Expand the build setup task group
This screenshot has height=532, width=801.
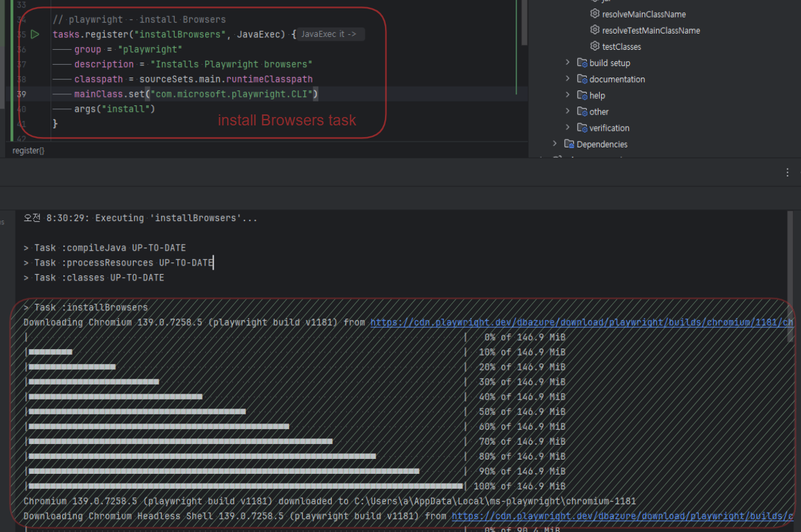(x=567, y=63)
